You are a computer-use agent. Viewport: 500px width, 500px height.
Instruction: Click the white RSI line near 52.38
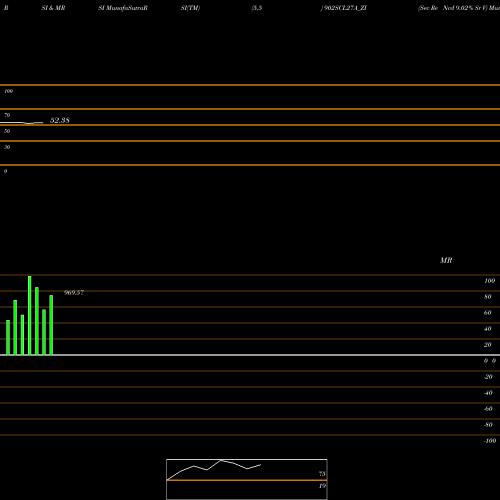tap(22, 123)
